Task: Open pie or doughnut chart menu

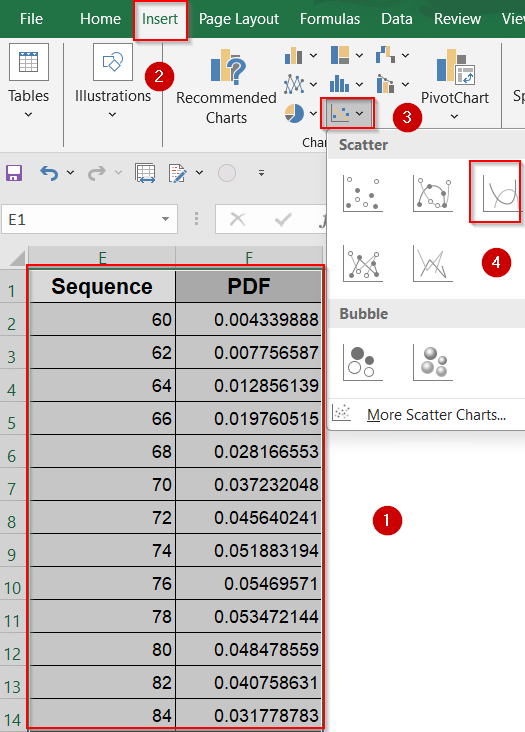Action: (301, 113)
